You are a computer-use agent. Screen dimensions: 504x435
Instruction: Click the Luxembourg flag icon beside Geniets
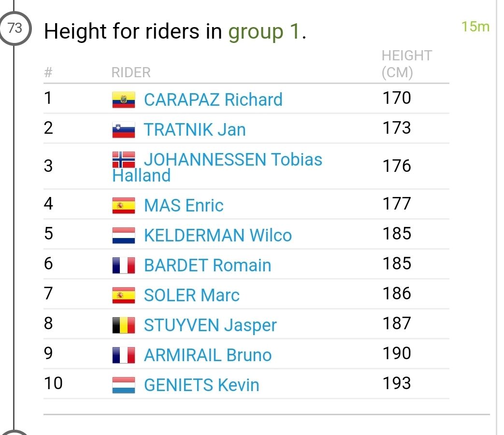pyautogui.click(x=123, y=385)
